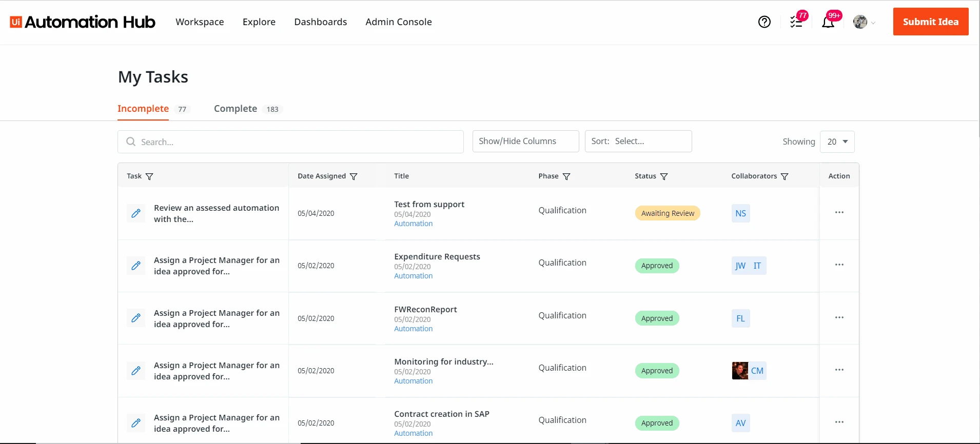Click the Submit Idea button
This screenshot has width=980, height=444.
click(931, 22)
